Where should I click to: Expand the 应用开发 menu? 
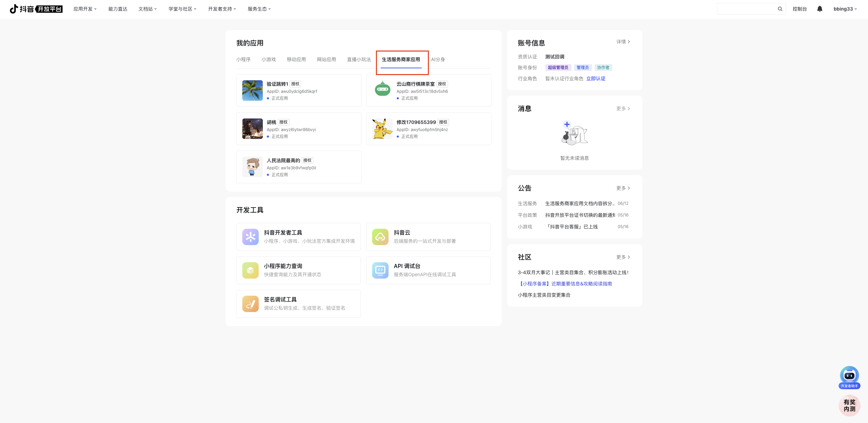coord(85,9)
